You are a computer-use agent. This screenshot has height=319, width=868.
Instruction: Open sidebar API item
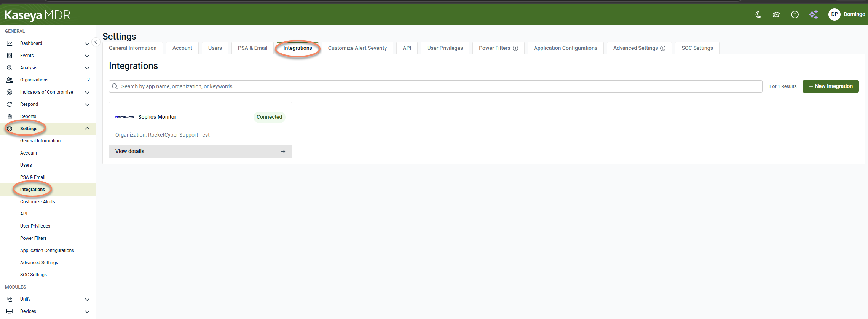tap(48, 214)
